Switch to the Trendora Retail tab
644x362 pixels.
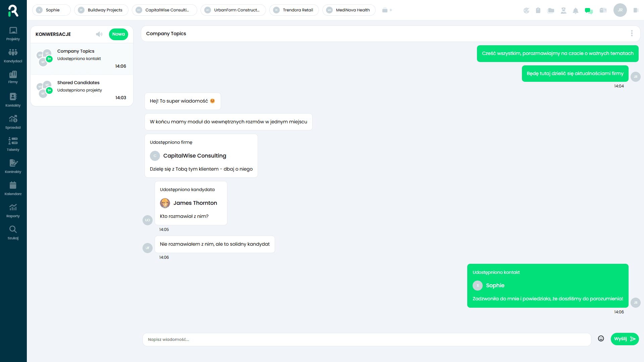294,10
